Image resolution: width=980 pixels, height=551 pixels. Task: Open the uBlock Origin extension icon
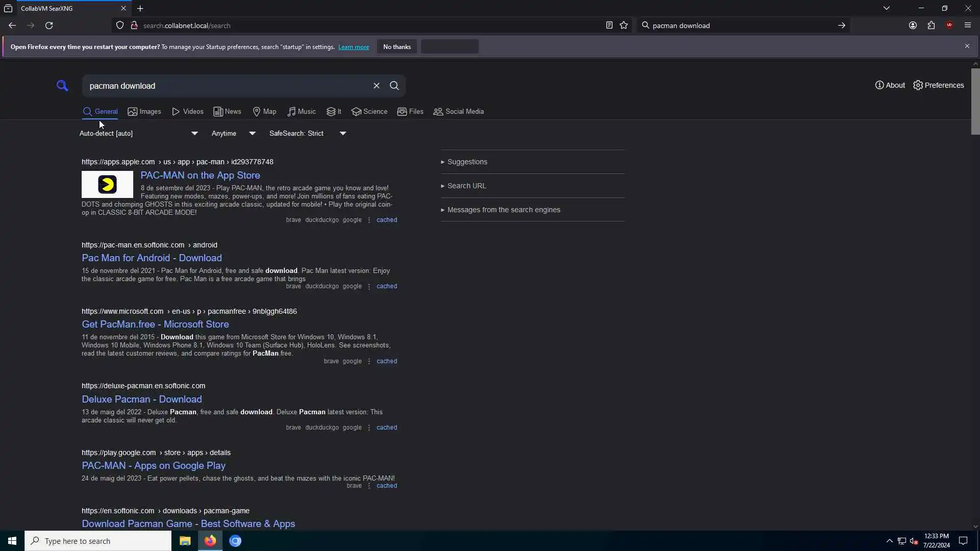tap(949, 26)
